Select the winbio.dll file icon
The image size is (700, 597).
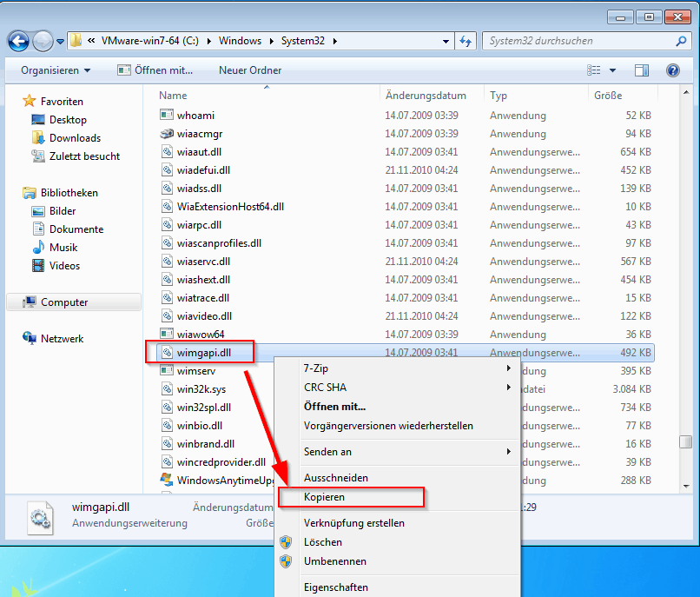click(167, 426)
